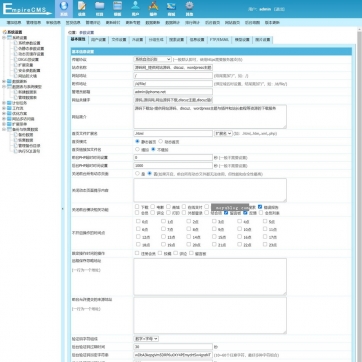Tick the 下载 module checkbox
Viewport: 362px width, 362px height.
(x=137, y=207)
